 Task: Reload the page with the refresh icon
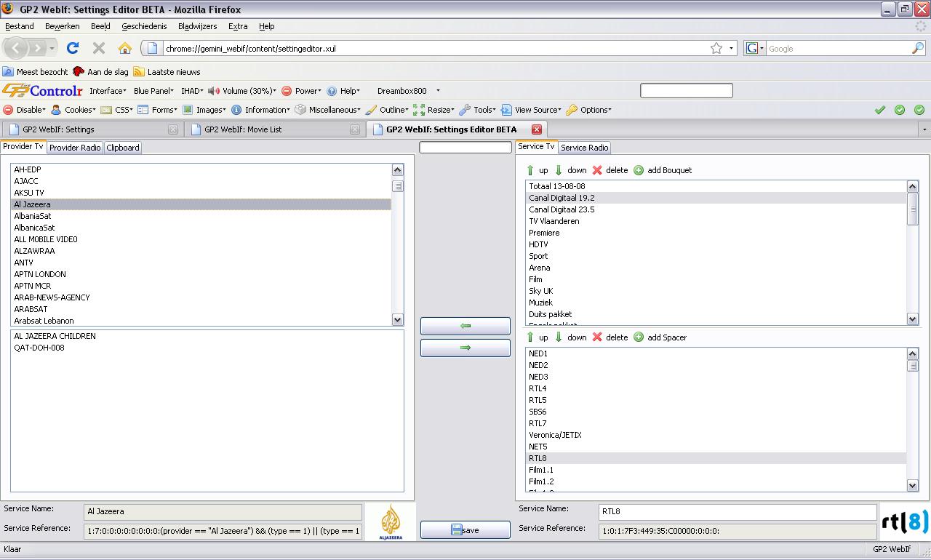tap(72, 48)
